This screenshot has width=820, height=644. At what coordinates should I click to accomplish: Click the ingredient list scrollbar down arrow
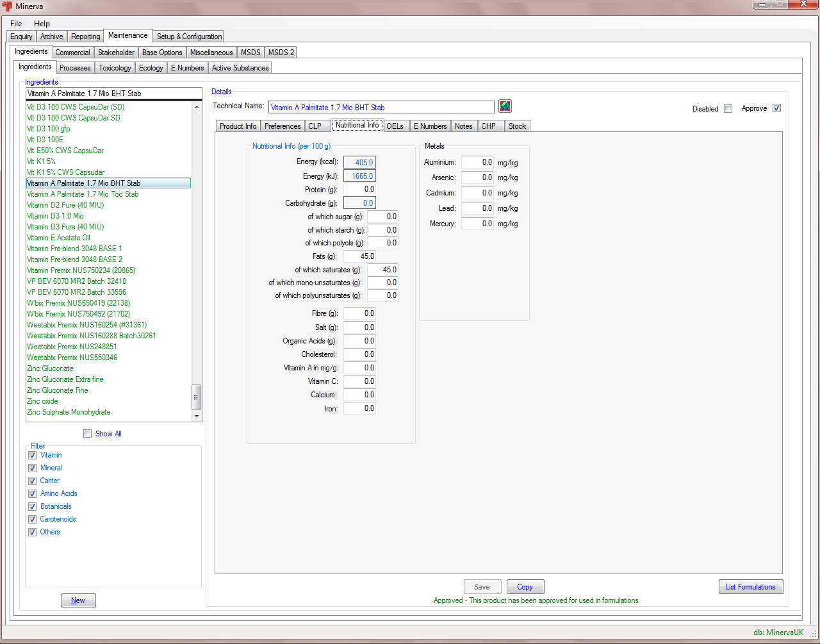tap(197, 417)
